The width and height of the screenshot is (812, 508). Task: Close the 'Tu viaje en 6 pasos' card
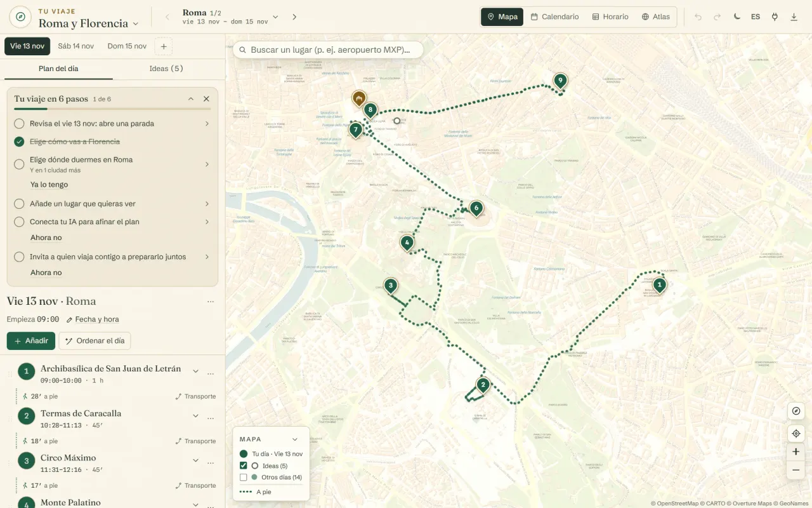coord(206,99)
